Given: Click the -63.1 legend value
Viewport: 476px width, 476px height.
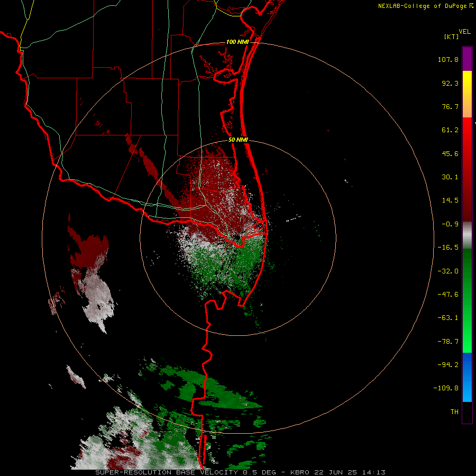Looking at the screenshot, I should (x=448, y=318).
